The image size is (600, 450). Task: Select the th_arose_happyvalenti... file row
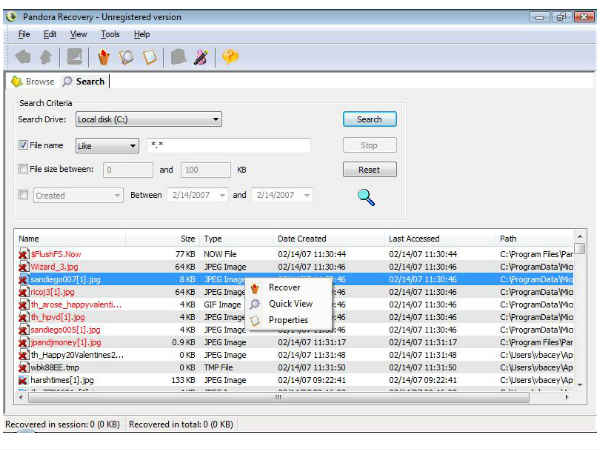point(295,305)
